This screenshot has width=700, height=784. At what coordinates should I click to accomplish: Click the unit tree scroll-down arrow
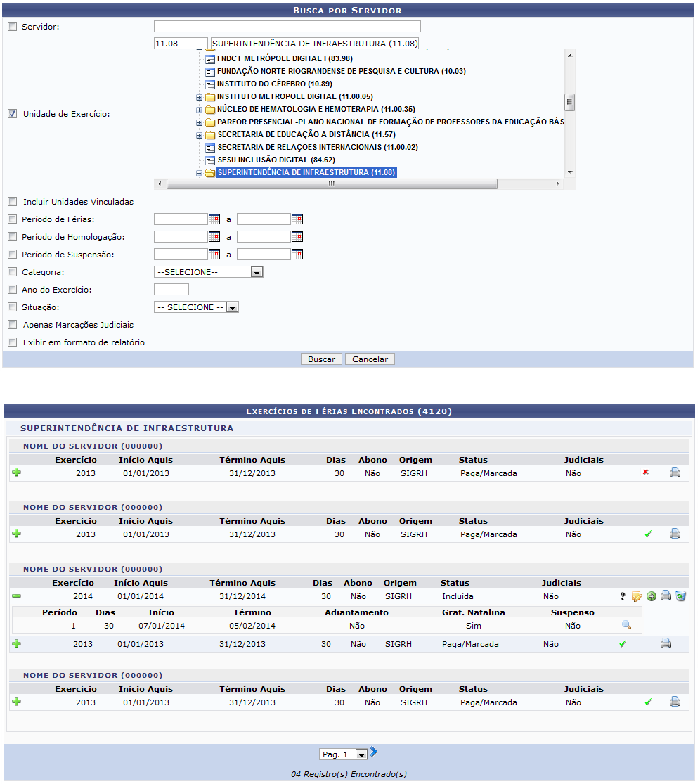point(569,172)
